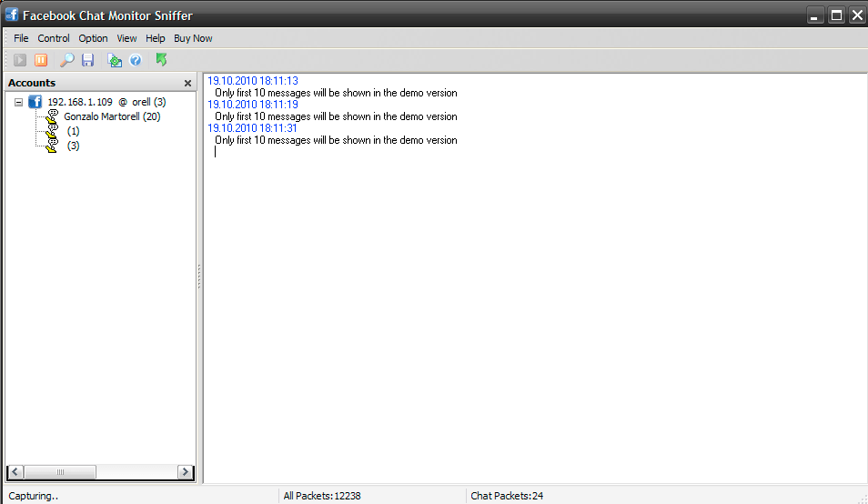Click the Start capture play icon
Viewport: 868px width, 504px height.
tap(20, 60)
